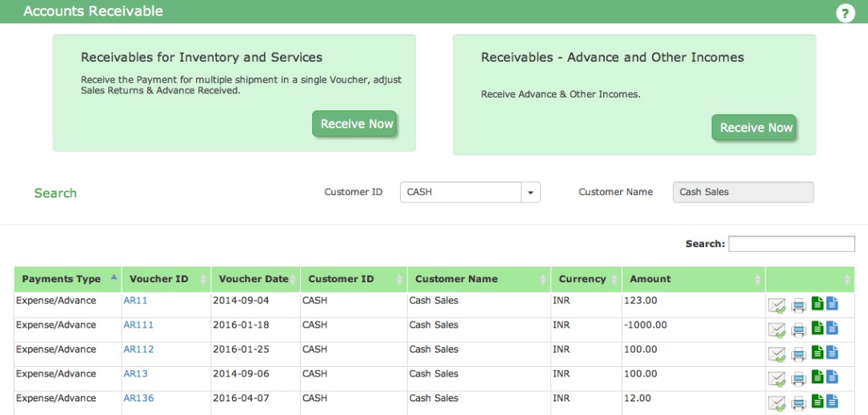This screenshot has height=415, width=868.
Task: Click the printer icon for AR11
Action: (798, 305)
